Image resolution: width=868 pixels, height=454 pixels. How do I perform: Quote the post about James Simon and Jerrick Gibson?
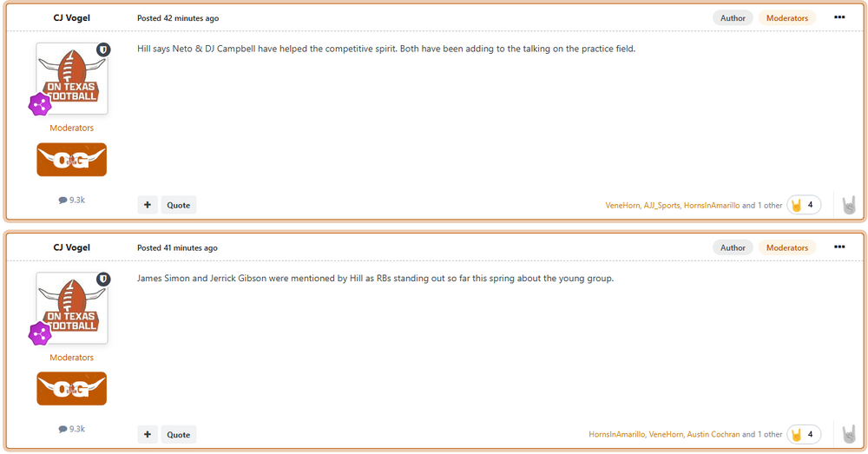179,434
